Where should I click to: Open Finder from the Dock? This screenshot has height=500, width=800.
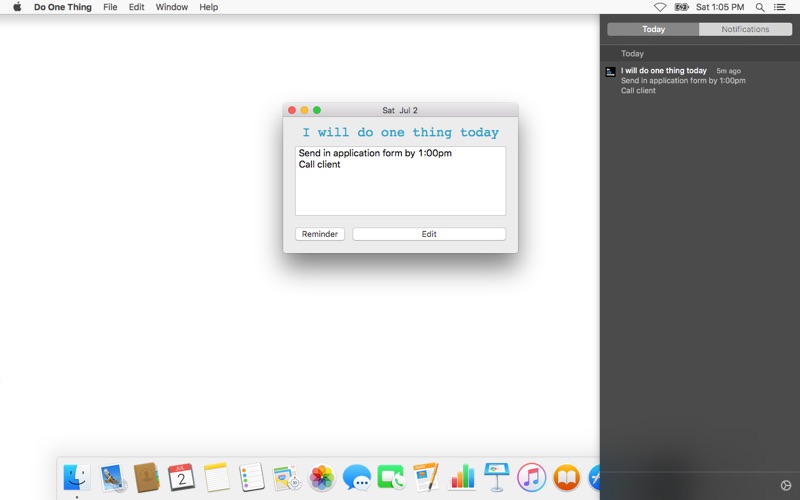[77, 478]
